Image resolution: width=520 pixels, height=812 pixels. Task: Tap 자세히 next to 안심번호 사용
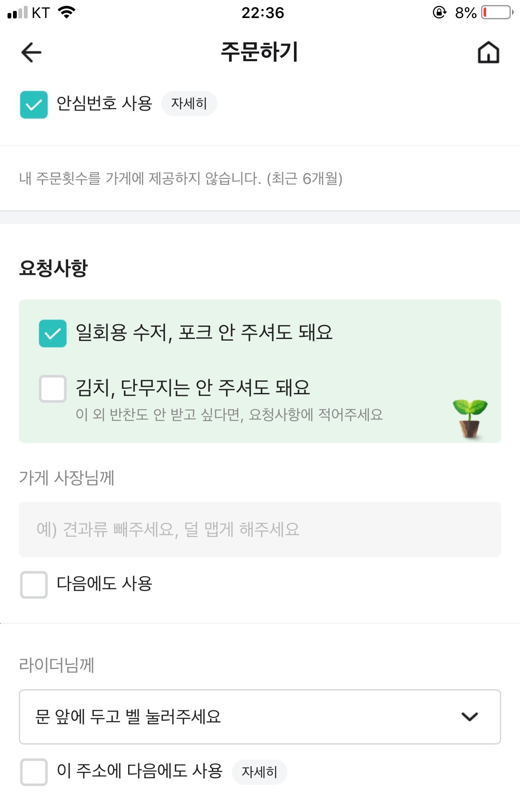[189, 103]
